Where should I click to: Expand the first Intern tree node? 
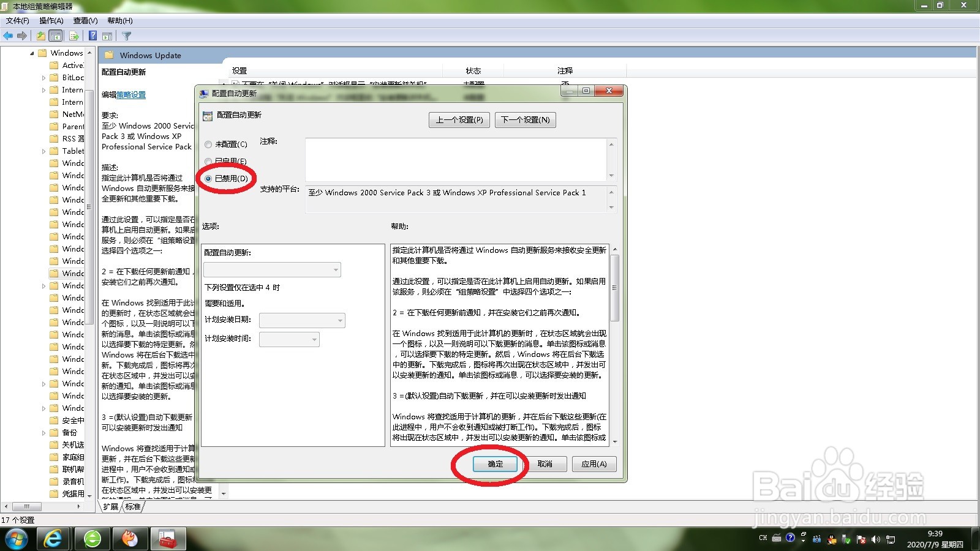click(x=43, y=90)
